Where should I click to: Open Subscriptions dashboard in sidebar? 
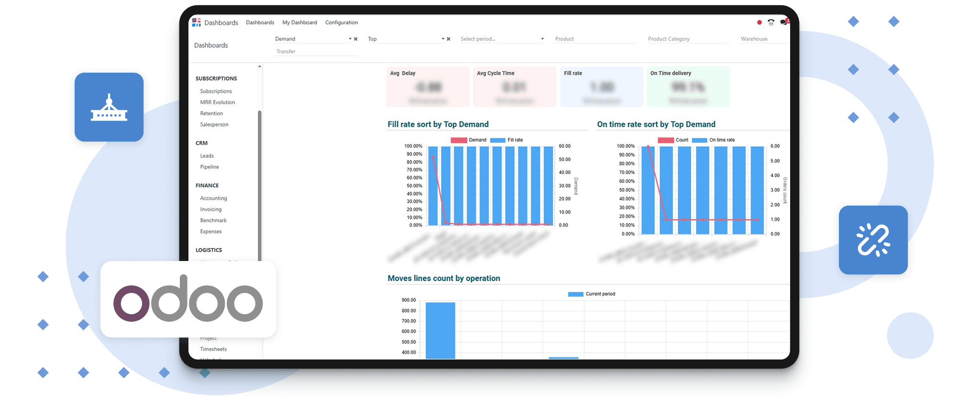216,91
